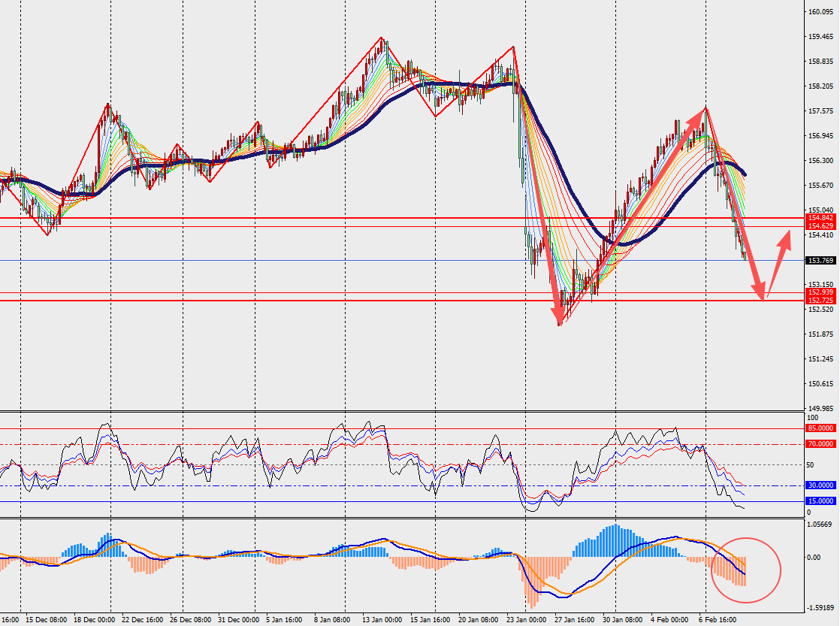Click the red 154.842 price level label
The width and height of the screenshot is (840, 626).
tap(820, 217)
